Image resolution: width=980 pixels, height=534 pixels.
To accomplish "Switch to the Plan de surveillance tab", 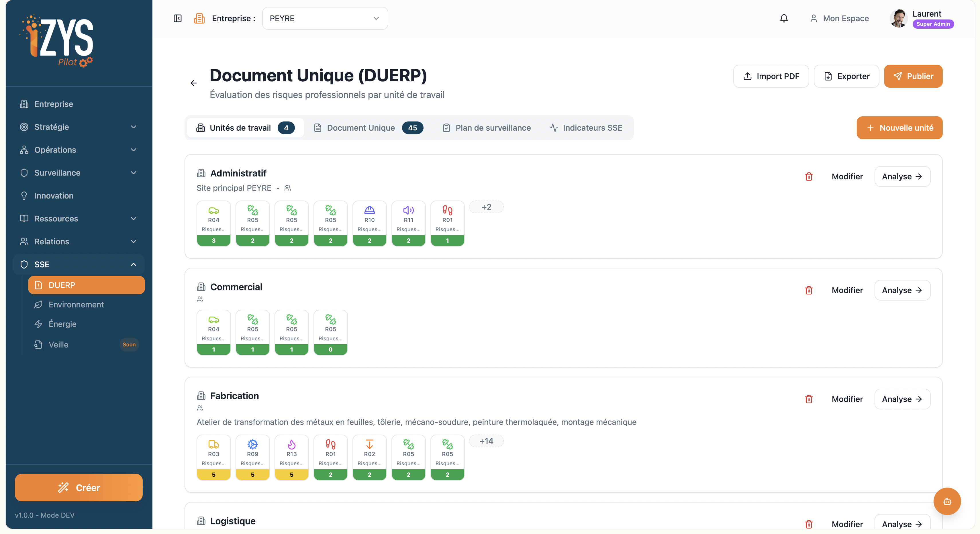I will (x=487, y=128).
